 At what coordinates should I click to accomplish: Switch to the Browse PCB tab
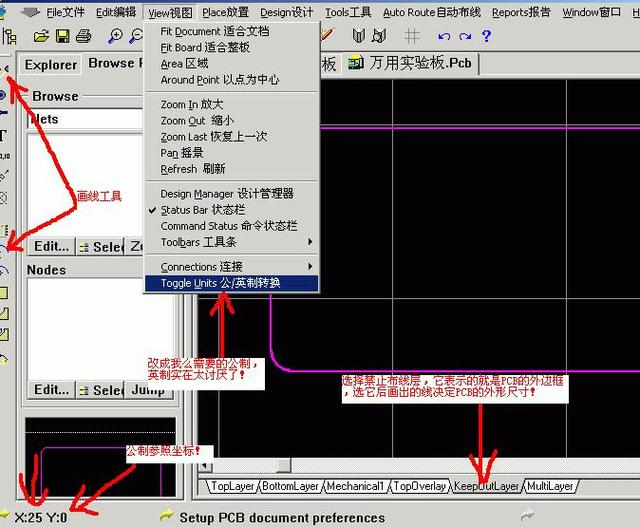click(x=115, y=64)
